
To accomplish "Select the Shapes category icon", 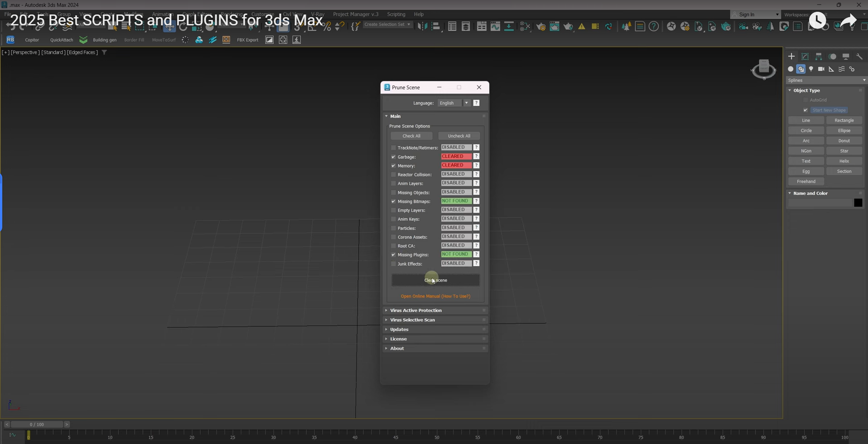I will tap(801, 69).
